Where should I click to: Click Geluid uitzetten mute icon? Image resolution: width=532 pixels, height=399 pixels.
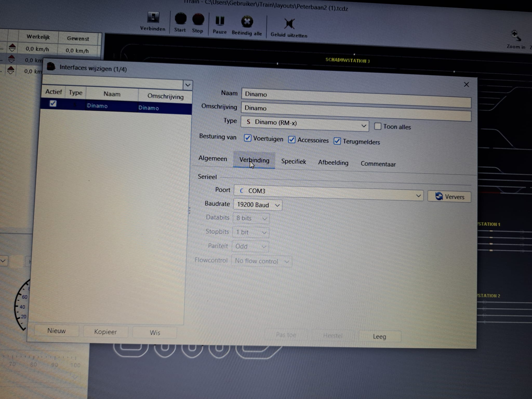[x=289, y=24]
